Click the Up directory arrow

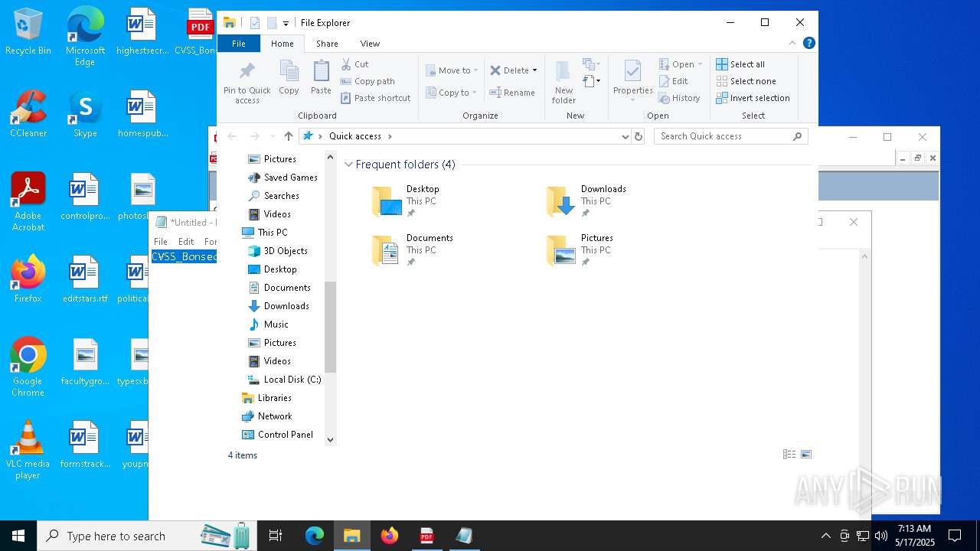click(x=288, y=136)
